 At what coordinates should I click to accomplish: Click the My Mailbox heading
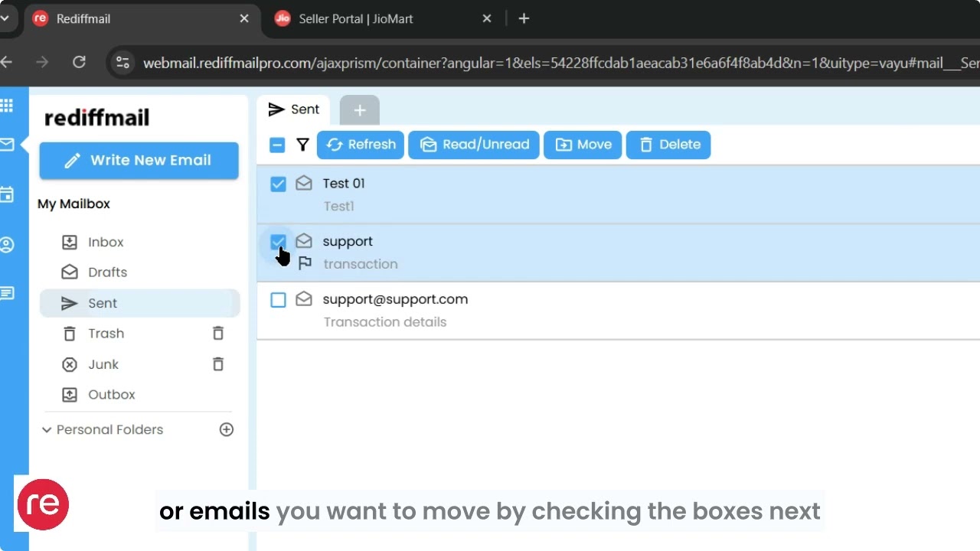pos(73,204)
